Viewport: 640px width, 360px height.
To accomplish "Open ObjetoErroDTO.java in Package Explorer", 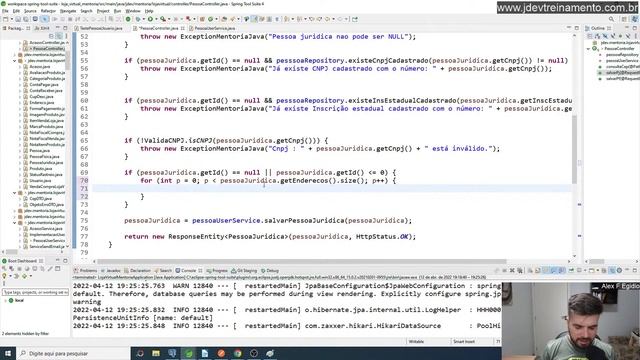I will 47,204.
